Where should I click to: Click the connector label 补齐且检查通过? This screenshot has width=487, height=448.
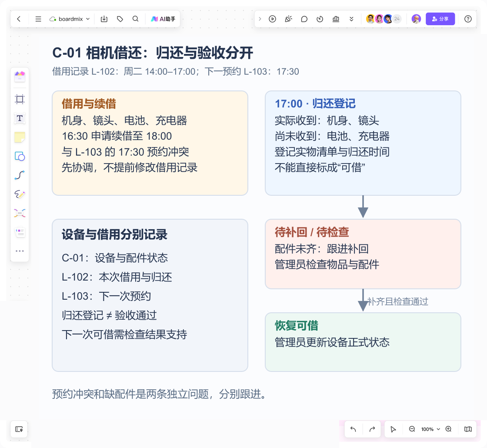coord(398,301)
